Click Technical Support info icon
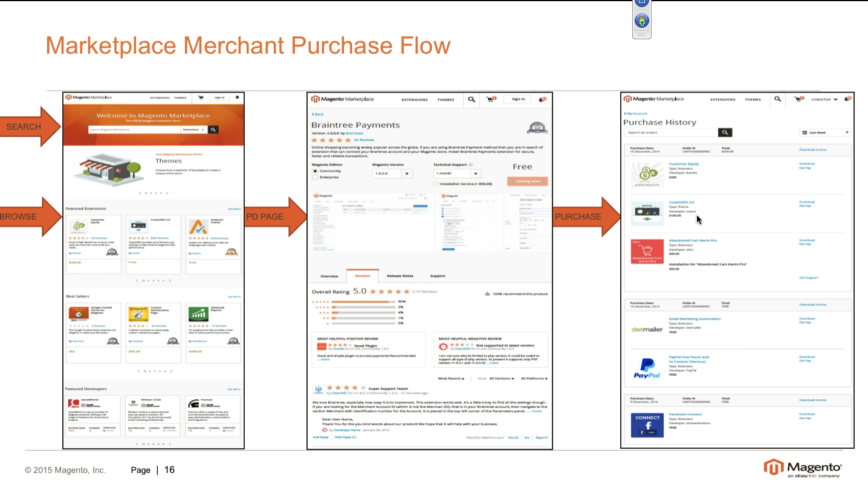The width and height of the screenshot is (868, 488). pyautogui.click(x=470, y=164)
